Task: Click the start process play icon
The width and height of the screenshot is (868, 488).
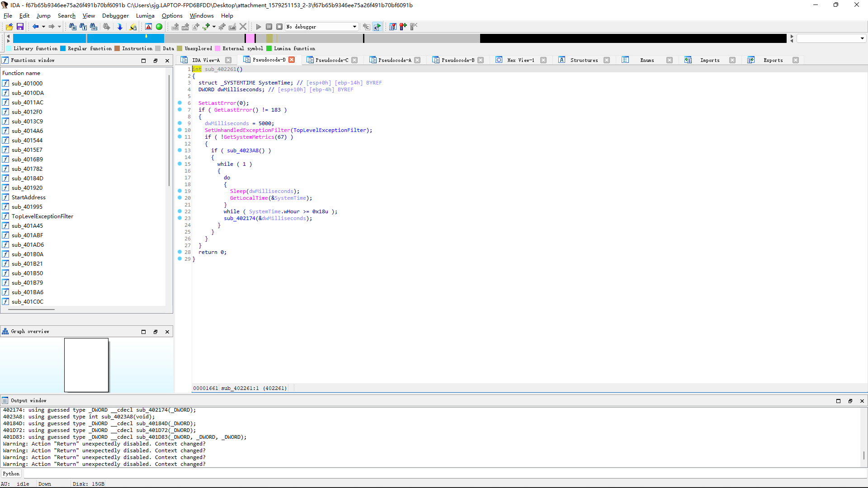Action: pos(259,27)
